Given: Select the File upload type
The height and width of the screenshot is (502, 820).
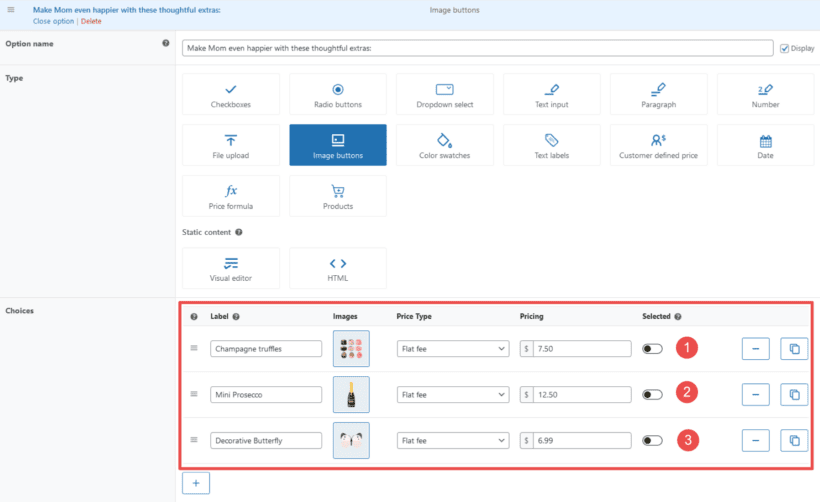Looking at the screenshot, I should tap(231, 145).
